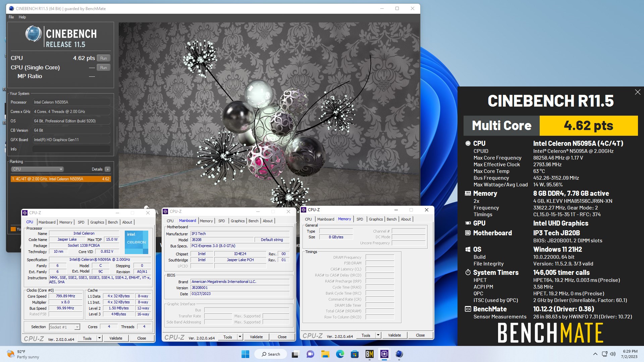The image size is (644, 362).
Task: Click the Cinebench title bar icon
Action: point(11,9)
